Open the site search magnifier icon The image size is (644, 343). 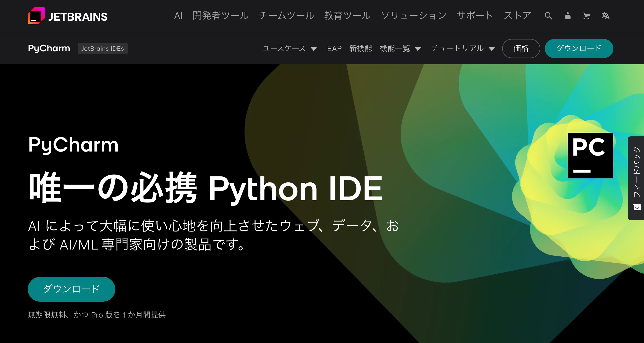pos(548,16)
